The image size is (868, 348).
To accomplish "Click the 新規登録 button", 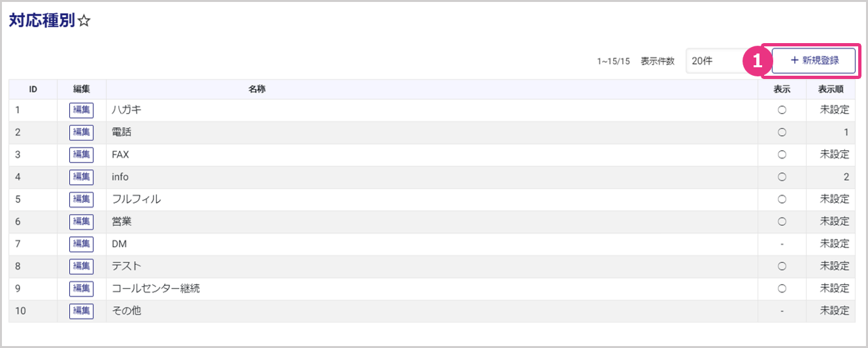I will (x=814, y=61).
